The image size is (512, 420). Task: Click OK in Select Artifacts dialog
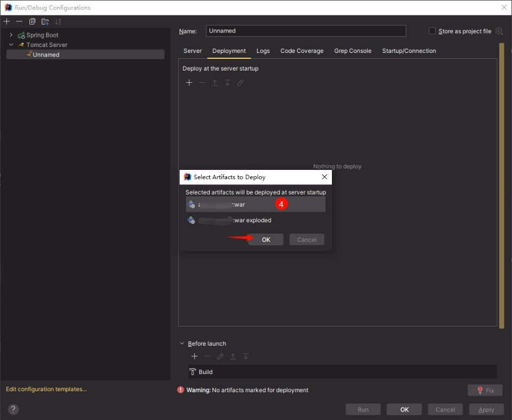tap(266, 240)
